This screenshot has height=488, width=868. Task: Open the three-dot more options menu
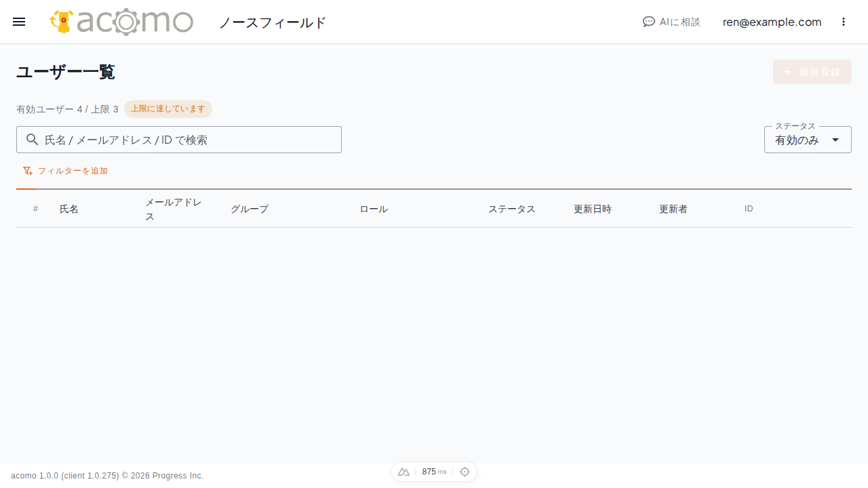coord(844,22)
